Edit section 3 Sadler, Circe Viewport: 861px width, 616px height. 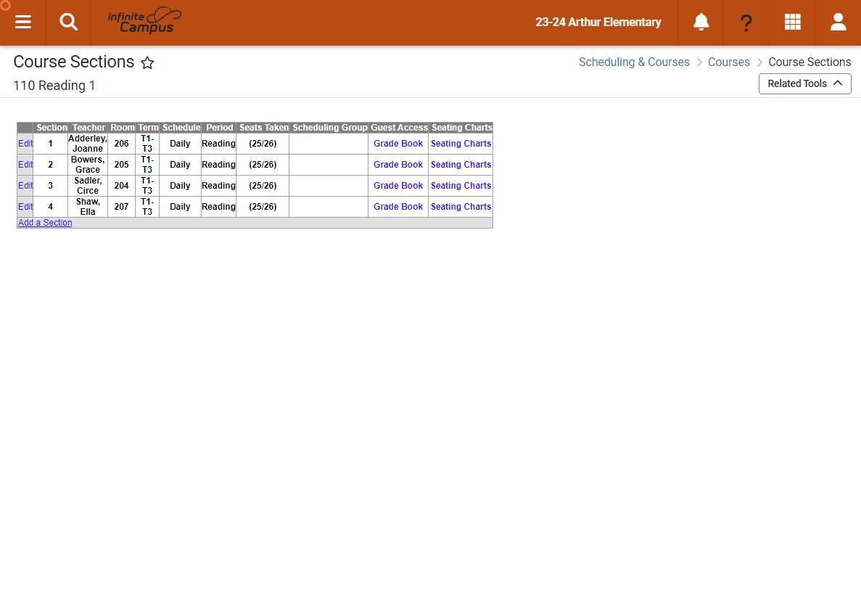click(x=25, y=186)
